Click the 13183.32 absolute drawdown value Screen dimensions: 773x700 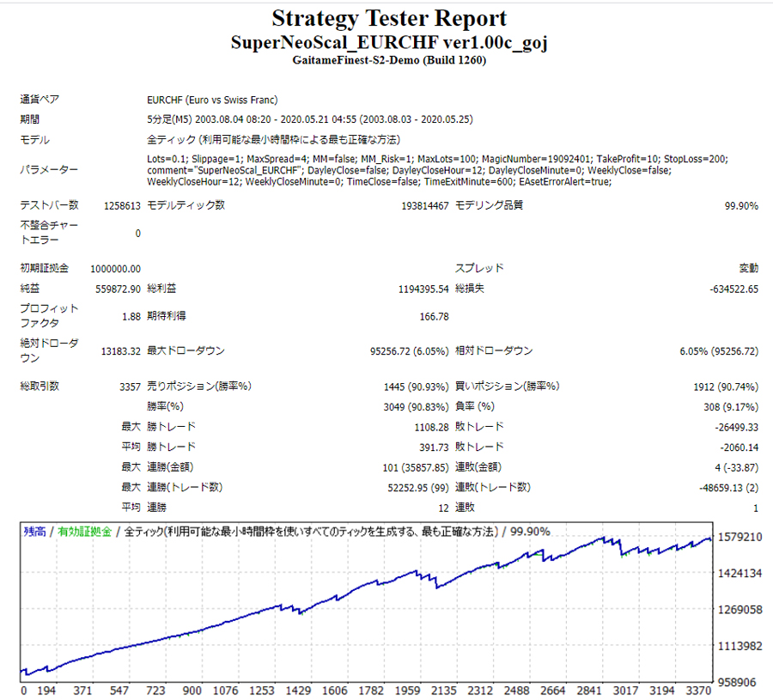click(121, 351)
